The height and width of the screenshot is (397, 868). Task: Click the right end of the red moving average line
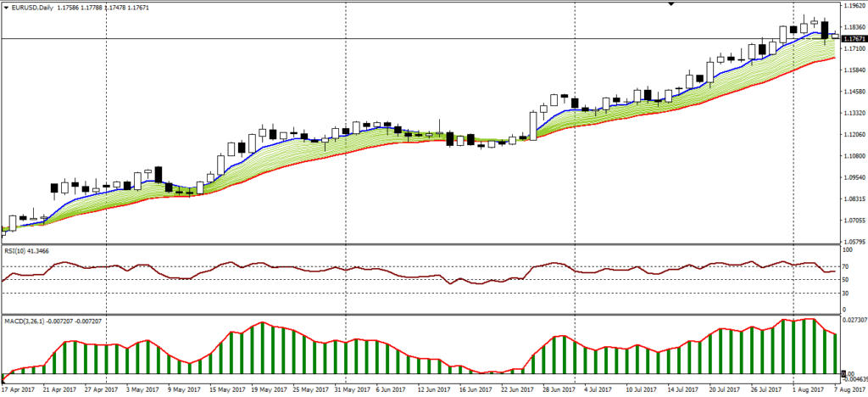coord(835,59)
